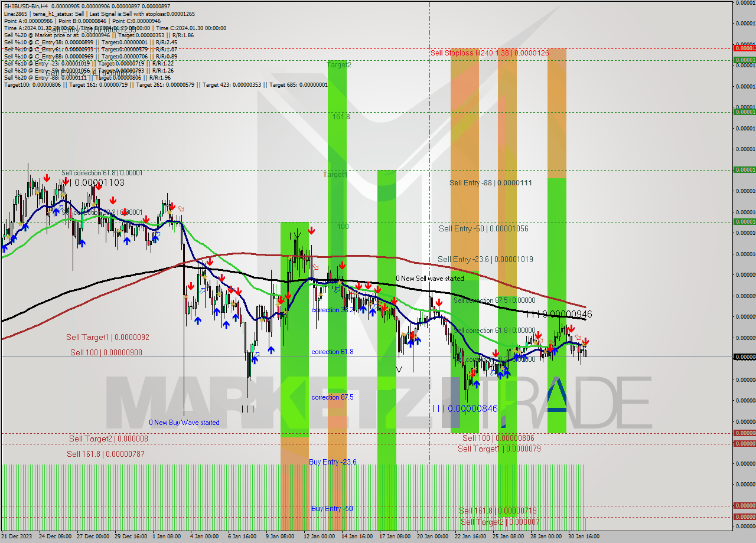Click the 'Target1' label on the green bar
Image resolution: width=756 pixels, height=543 pixels.
pos(335,175)
